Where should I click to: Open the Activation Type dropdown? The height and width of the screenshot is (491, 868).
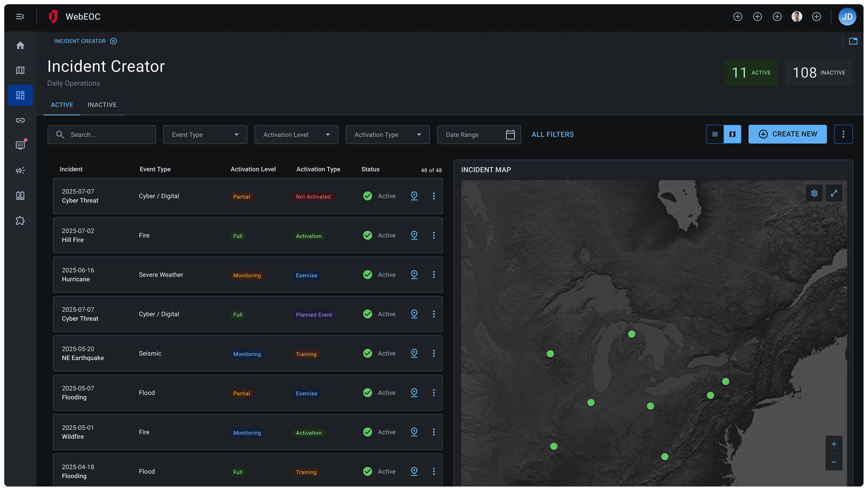(x=387, y=135)
